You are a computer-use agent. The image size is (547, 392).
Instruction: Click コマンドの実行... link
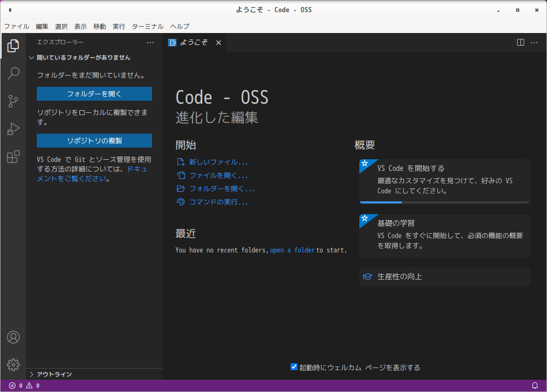tap(219, 202)
